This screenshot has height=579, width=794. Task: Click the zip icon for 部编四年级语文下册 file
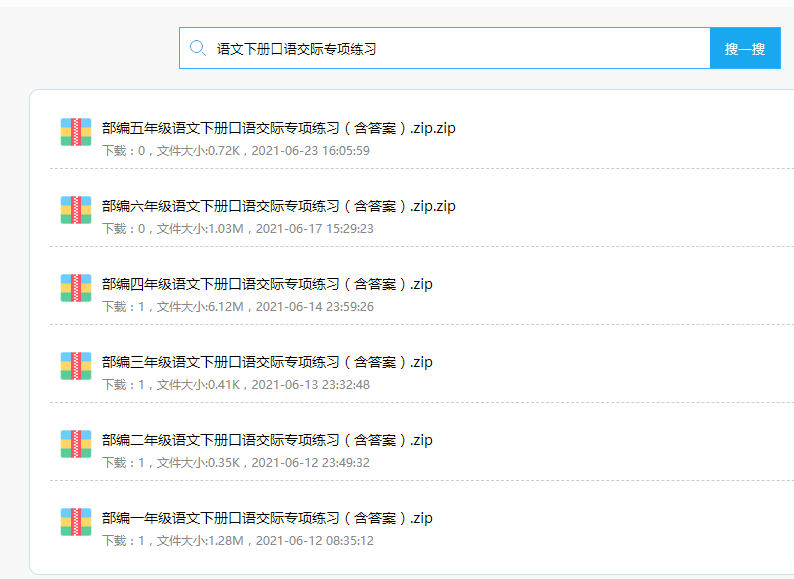[76, 288]
